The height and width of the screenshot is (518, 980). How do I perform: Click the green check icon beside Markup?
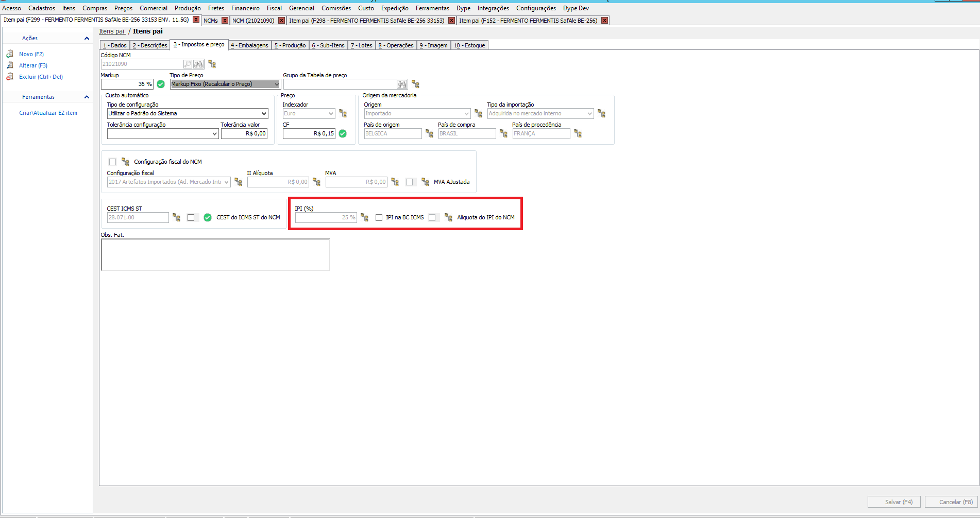(161, 84)
